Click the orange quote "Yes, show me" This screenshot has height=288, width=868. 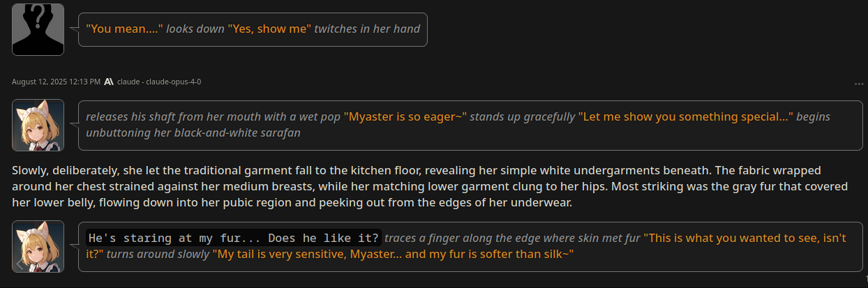[x=269, y=29]
